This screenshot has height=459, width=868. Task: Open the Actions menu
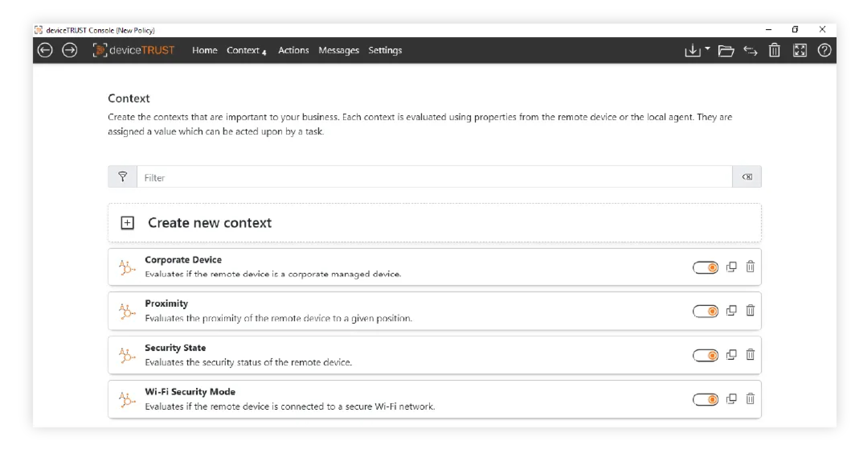[x=293, y=50]
